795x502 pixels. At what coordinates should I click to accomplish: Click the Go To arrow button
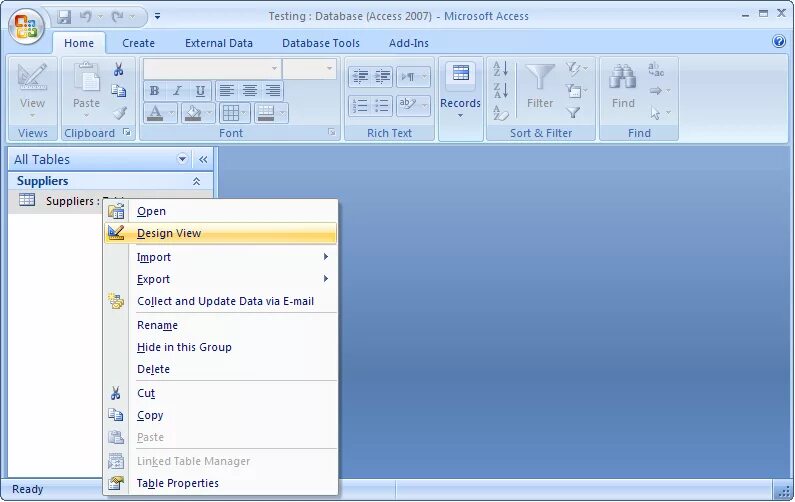tap(659, 91)
